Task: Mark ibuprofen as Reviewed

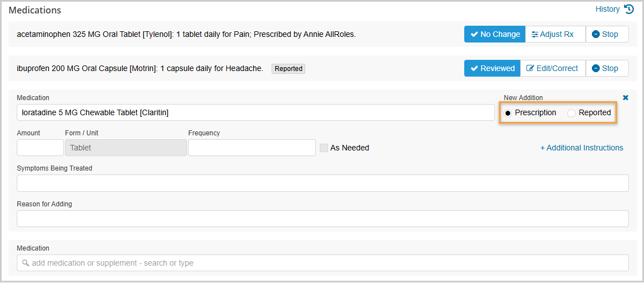Action: [492, 68]
